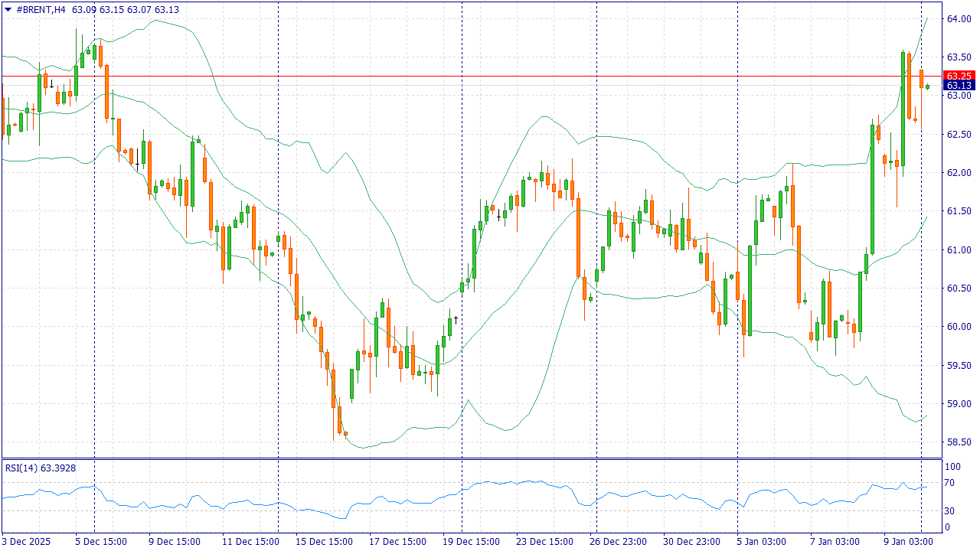Click the 26 Dec 23:00 time label
This screenshot has height=551, width=980.
click(618, 542)
